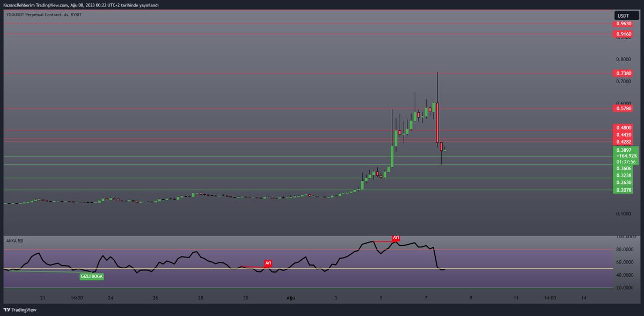The height and width of the screenshot is (316, 644).
Task: Click the 26 date on time axis
Action: tap(155, 298)
